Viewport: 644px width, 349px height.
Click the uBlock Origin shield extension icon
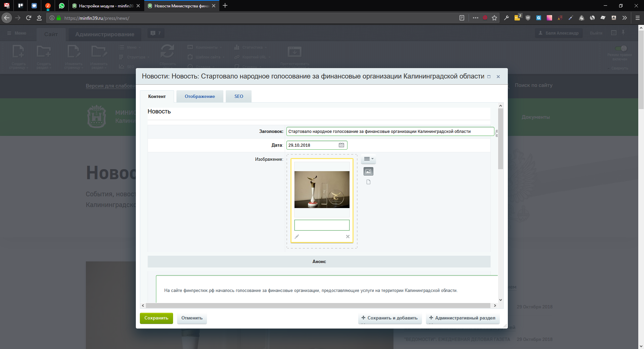pos(528,18)
